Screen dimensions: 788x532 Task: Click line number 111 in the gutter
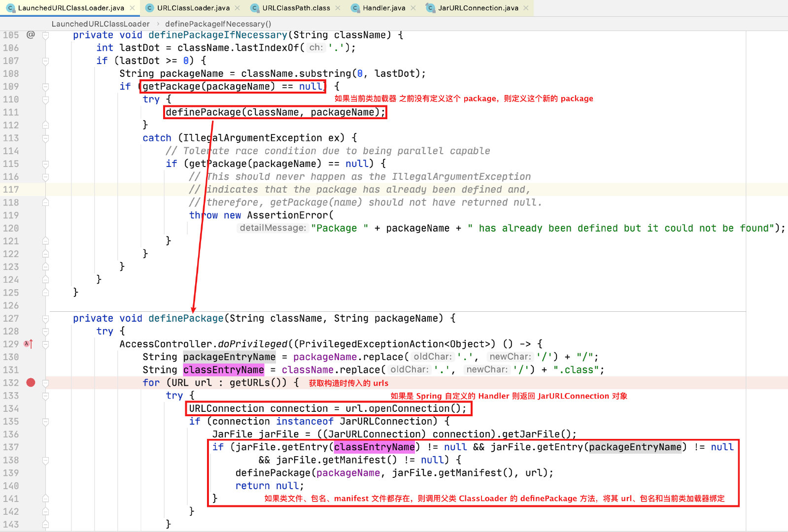pos(11,112)
